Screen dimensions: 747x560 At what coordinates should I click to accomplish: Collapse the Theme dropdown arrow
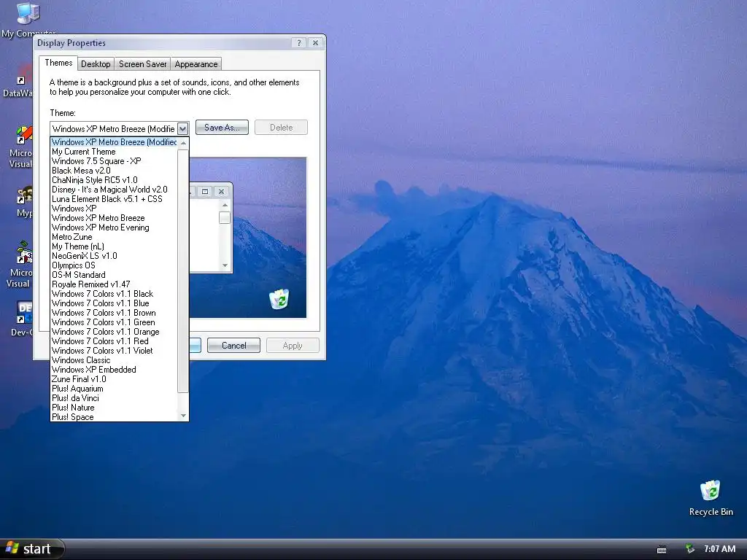point(182,128)
